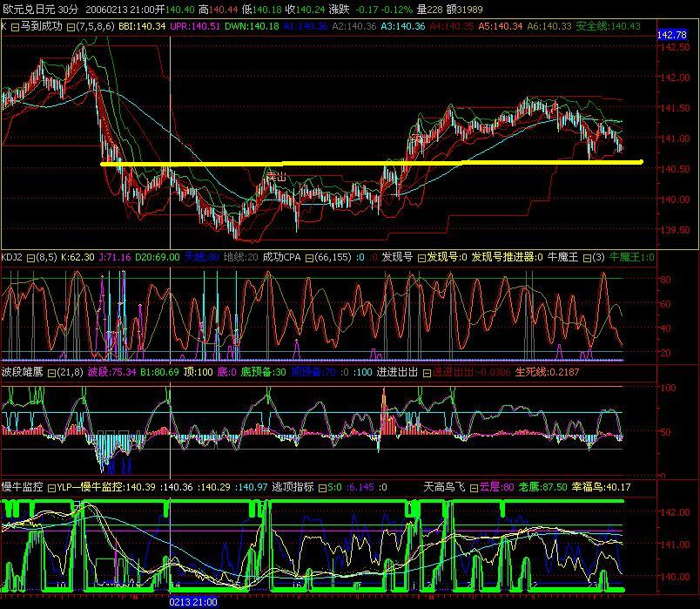Click the 安全线:140.43 value
Screen dimensions: 700x609
608,26
